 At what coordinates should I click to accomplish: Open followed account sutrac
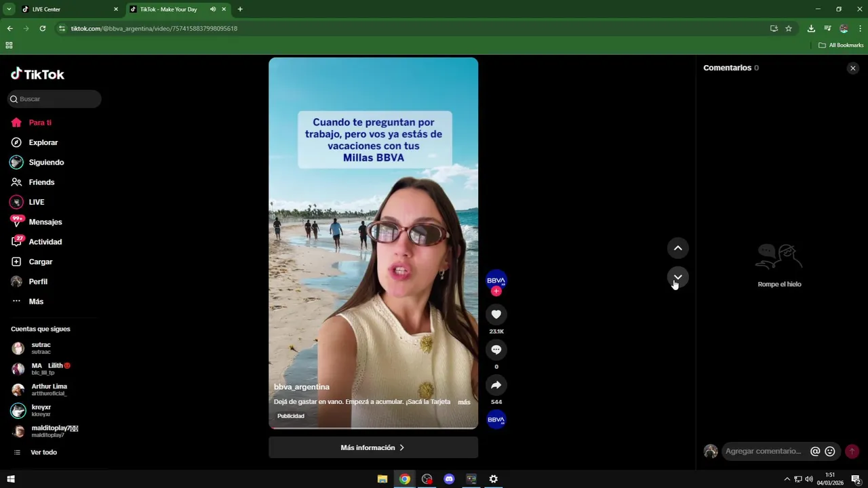[41, 348]
